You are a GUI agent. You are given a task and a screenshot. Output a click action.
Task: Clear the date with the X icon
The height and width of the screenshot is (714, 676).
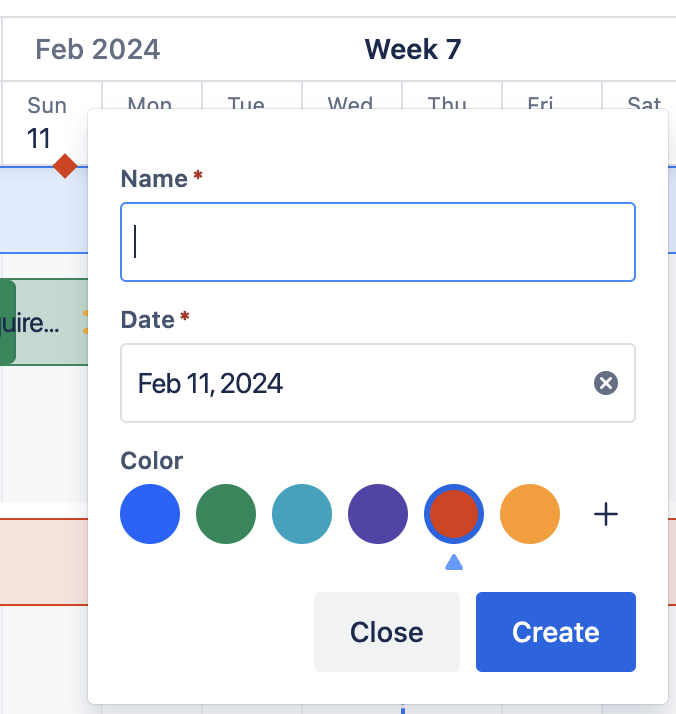(606, 383)
